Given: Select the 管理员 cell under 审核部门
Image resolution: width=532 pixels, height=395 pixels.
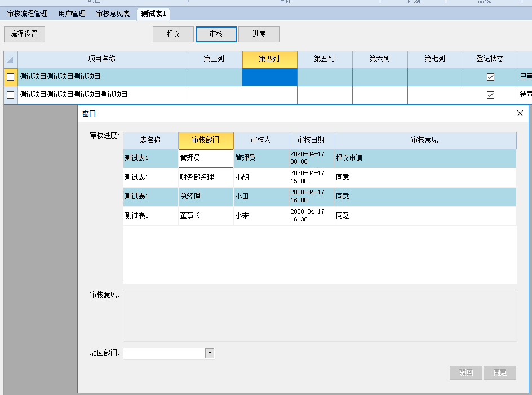Looking at the screenshot, I should coord(206,158).
